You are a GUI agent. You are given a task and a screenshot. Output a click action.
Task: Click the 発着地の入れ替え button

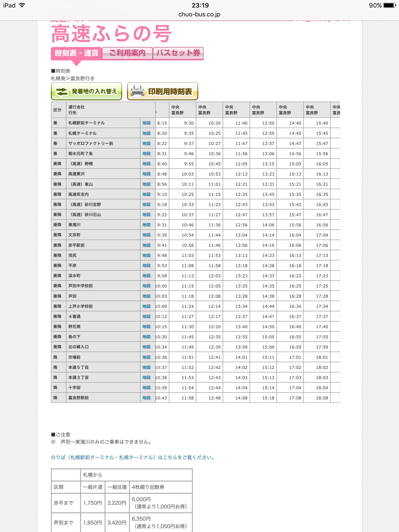click(87, 91)
